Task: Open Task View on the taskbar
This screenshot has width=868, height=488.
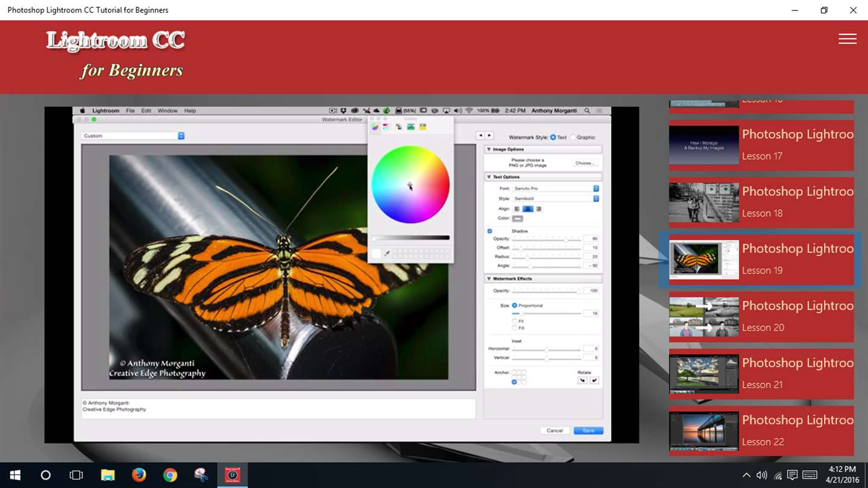Action: [x=76, y=475]
